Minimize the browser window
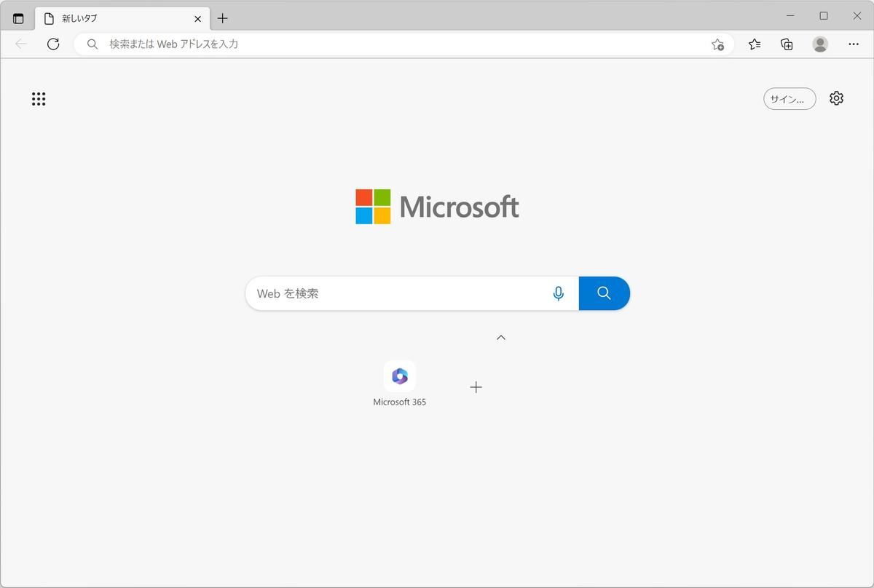Viewport: 874px width, 588px height. pyautogui.click(x=790, y=15)
